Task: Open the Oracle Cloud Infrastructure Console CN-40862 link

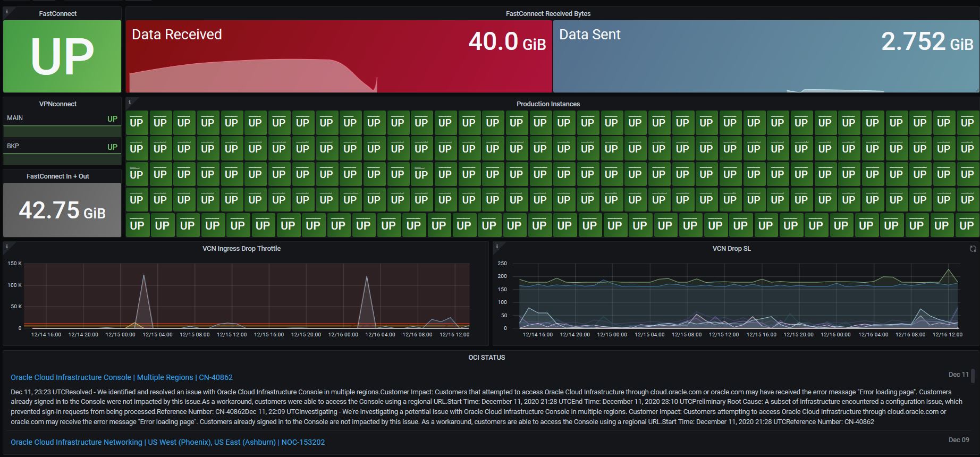Action: [x=122, y=377]
